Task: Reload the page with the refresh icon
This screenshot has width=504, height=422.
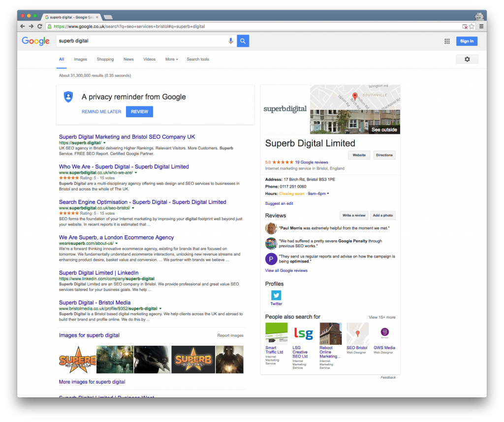Action: point(40,26)
